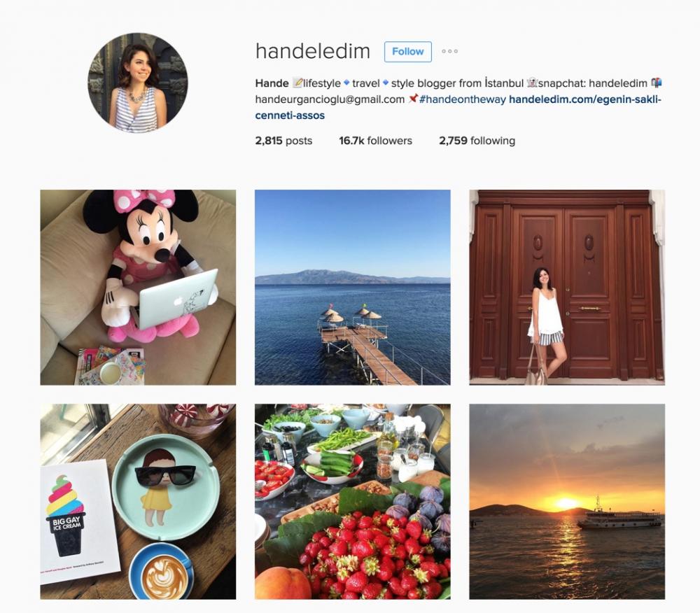Visit the handeledim.com/egenin-sakli-cenneti-assos link
Screen dimensions: 700x613
click(458, 107)
